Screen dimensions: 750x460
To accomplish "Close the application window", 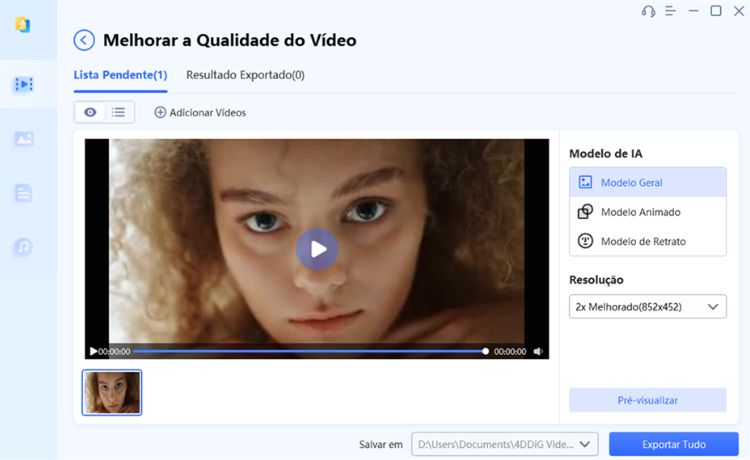I will pyautogui.click(x=739, y=11).
